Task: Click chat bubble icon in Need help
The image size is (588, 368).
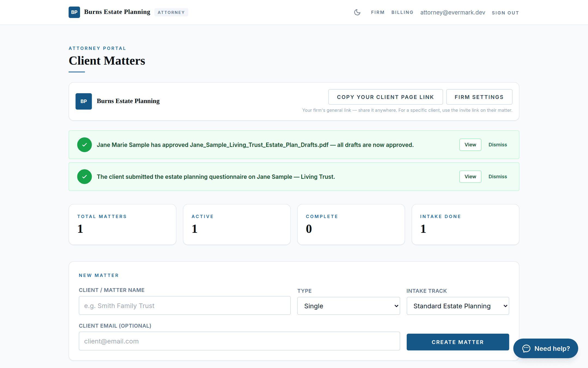Action: click(x=526, y=348)
